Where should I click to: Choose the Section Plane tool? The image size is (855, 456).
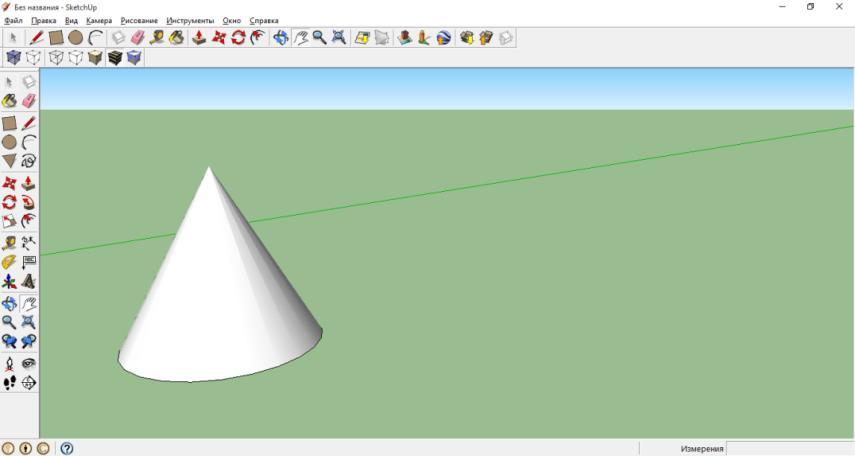(x=29, y=383)
